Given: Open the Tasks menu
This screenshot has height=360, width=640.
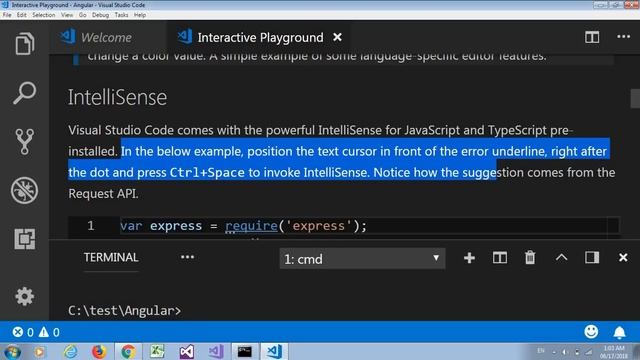Looking at the screenshot, I should tap(121, 15).
